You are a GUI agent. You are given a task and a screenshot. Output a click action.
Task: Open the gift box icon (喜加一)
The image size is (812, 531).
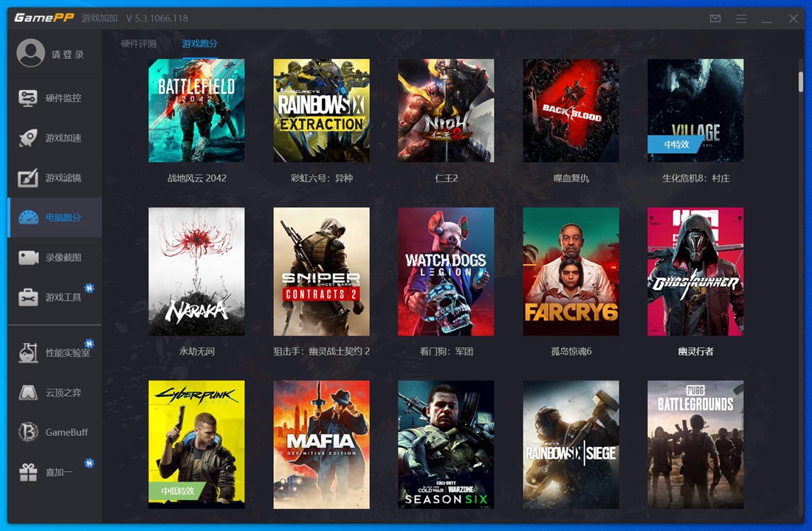pos(28,472)
